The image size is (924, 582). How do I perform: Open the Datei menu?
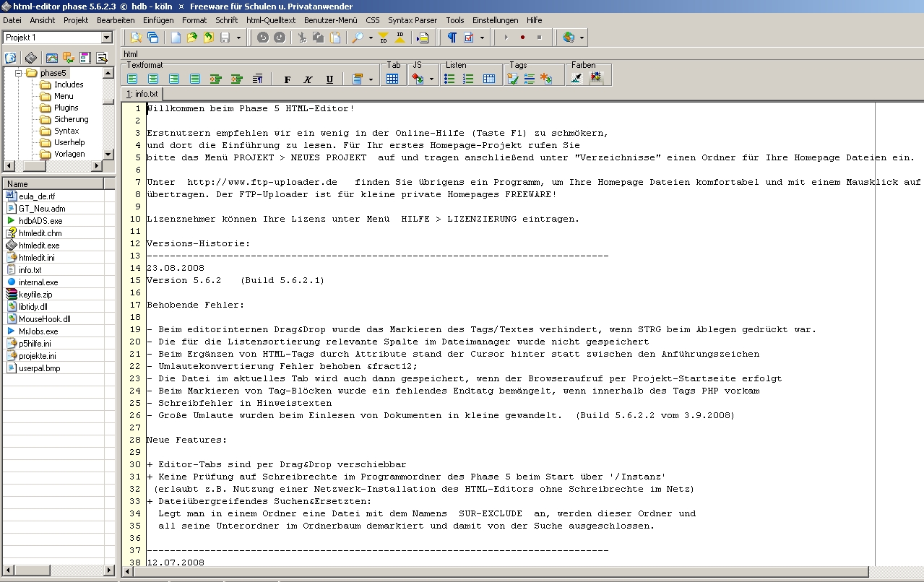click(12, 20)
